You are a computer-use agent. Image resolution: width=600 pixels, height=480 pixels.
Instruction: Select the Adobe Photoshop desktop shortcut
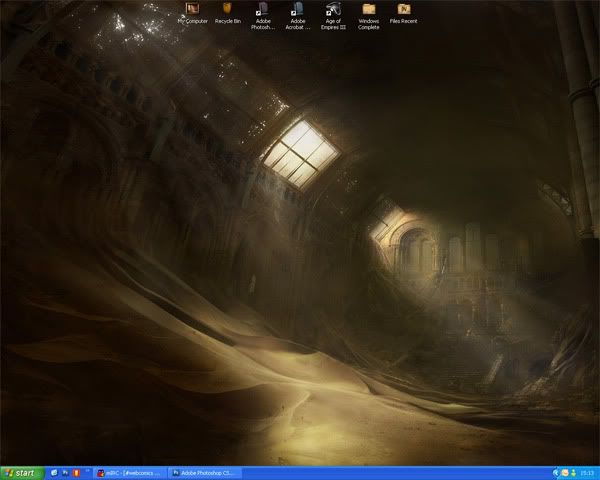pos(263,10)
